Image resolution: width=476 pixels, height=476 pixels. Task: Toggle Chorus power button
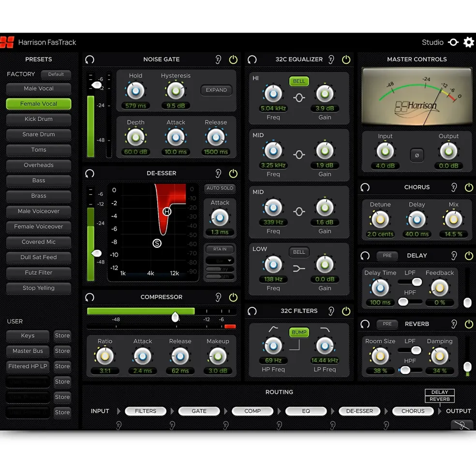coord(469,188)
